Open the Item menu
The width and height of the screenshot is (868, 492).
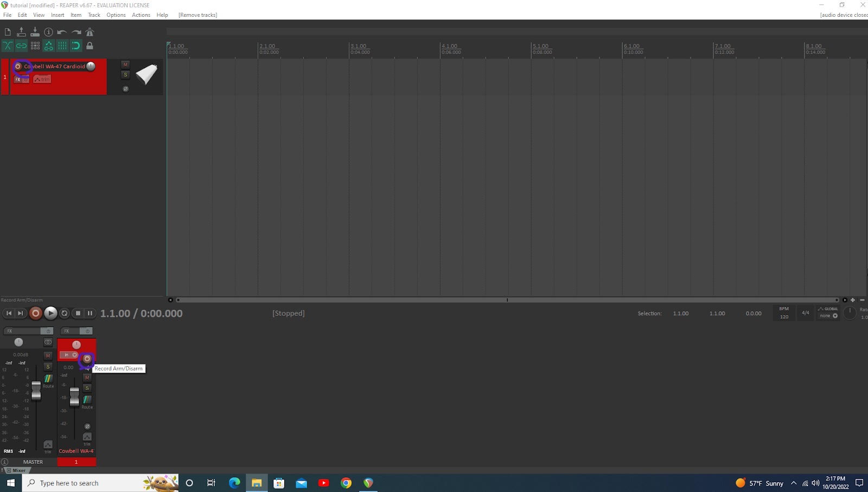(x=76, y=15)
